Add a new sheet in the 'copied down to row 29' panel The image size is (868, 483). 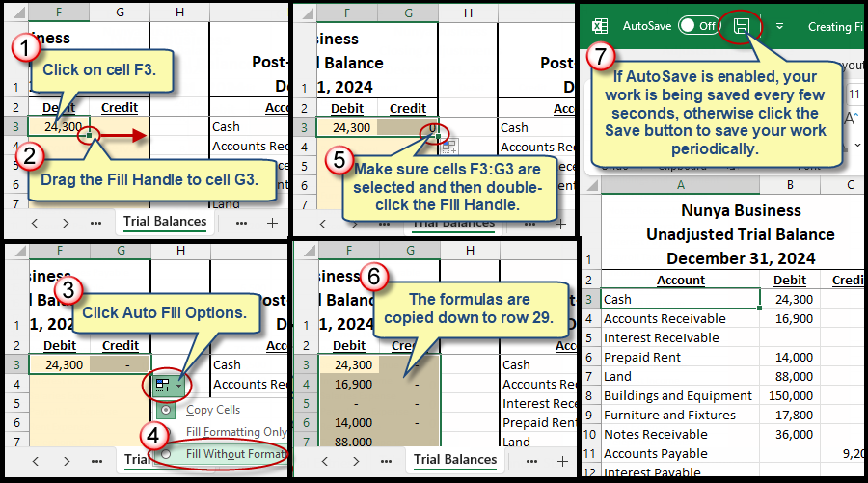coord(562,461)
